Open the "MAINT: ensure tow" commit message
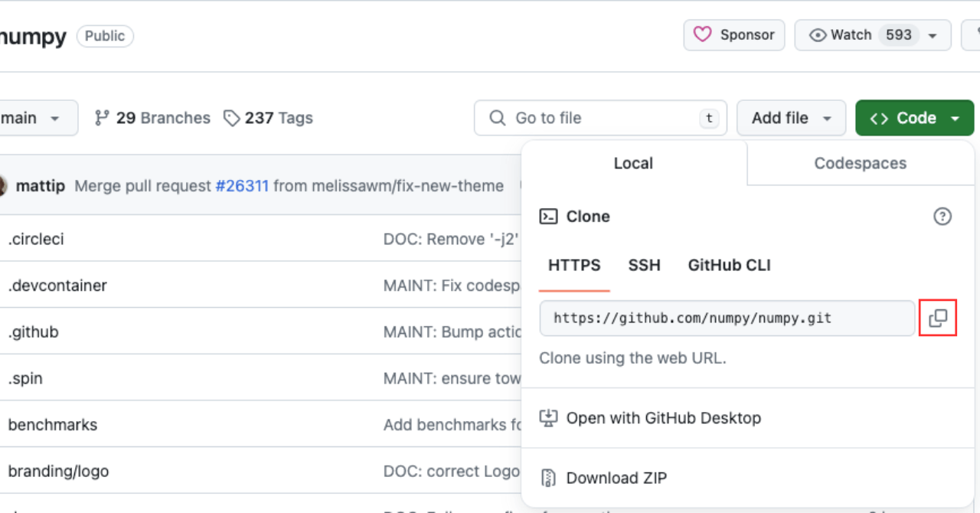 point(452,378)
